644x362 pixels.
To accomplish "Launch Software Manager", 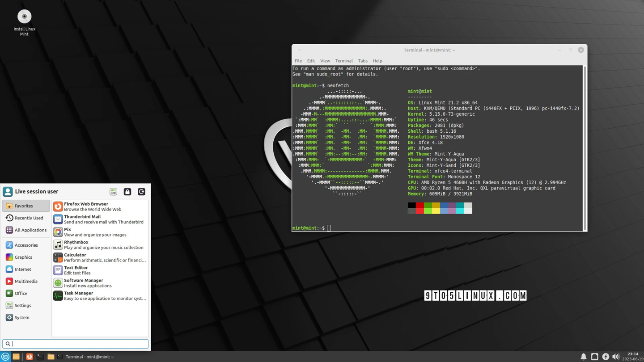I will click(100, 283).
